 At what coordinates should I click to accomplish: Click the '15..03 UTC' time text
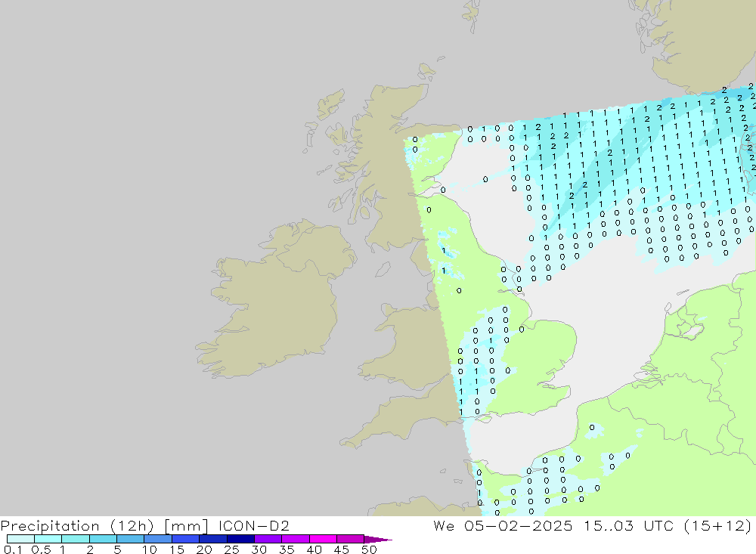tap(627, 525)
